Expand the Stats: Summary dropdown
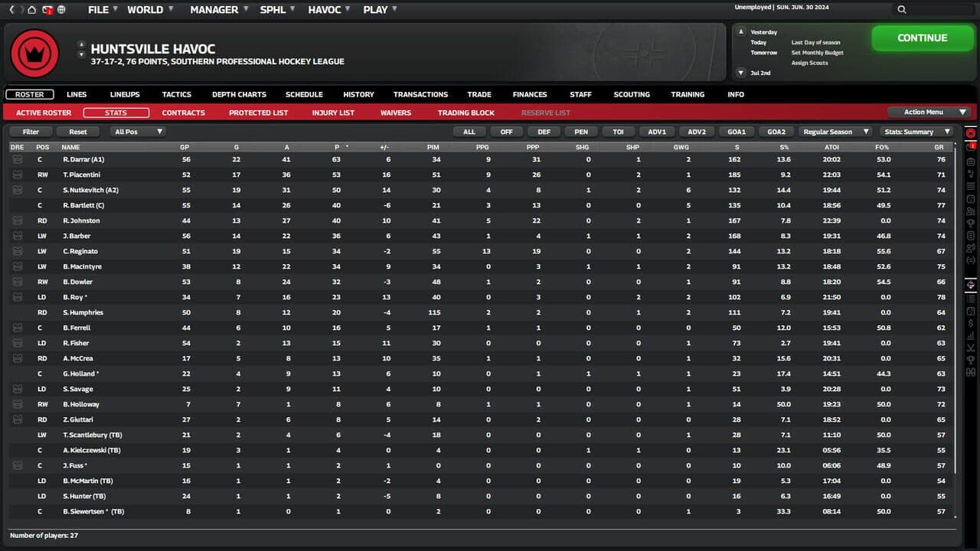The width and height of the screenshot is (980, 551). pyautogui.click(x=916, y=132)
